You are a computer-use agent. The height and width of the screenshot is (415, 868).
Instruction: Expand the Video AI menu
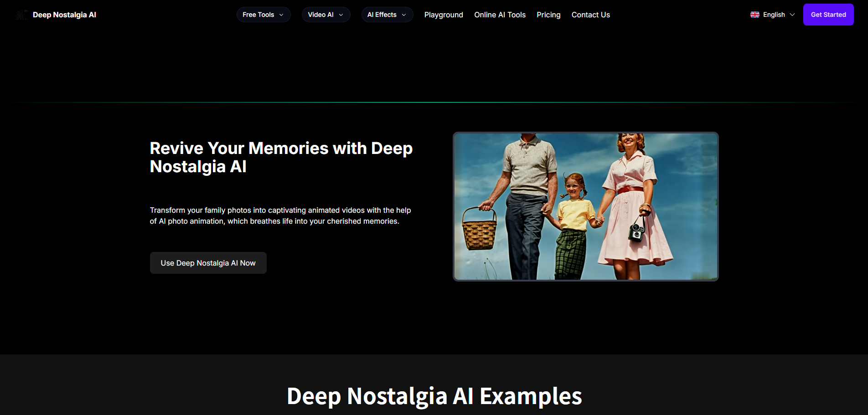[321, 15]
